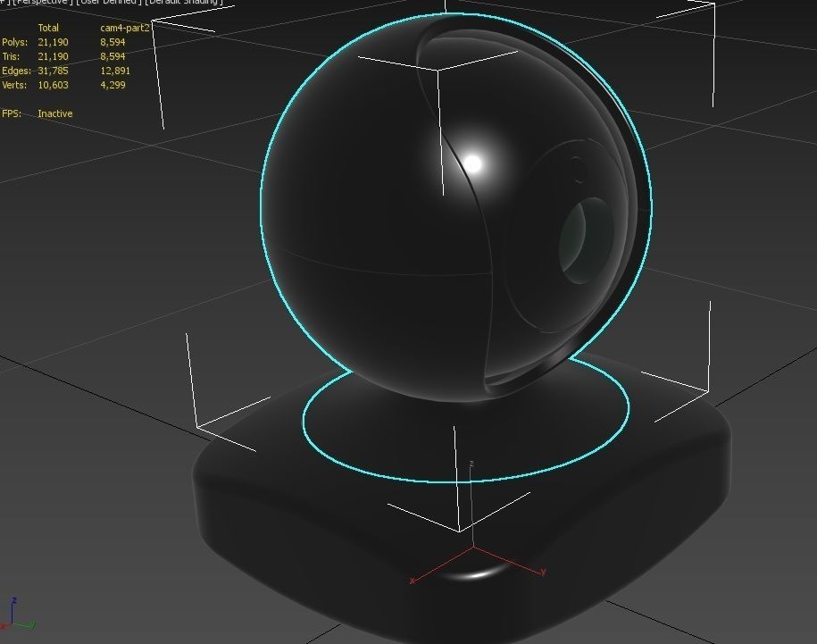The image size is (817, 644).
Task: Click total Verts value 10,603
Action: coord(54,85)
